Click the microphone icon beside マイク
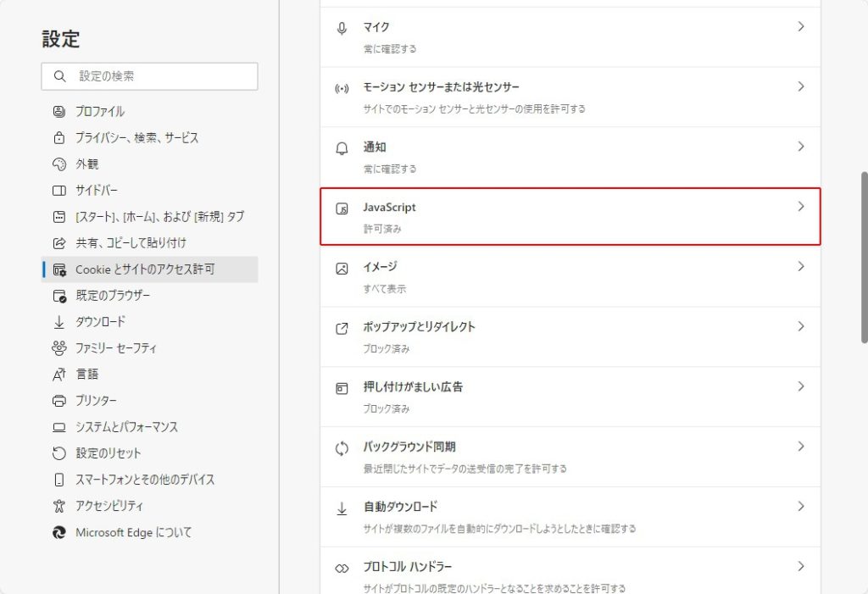 click(342, 28)
